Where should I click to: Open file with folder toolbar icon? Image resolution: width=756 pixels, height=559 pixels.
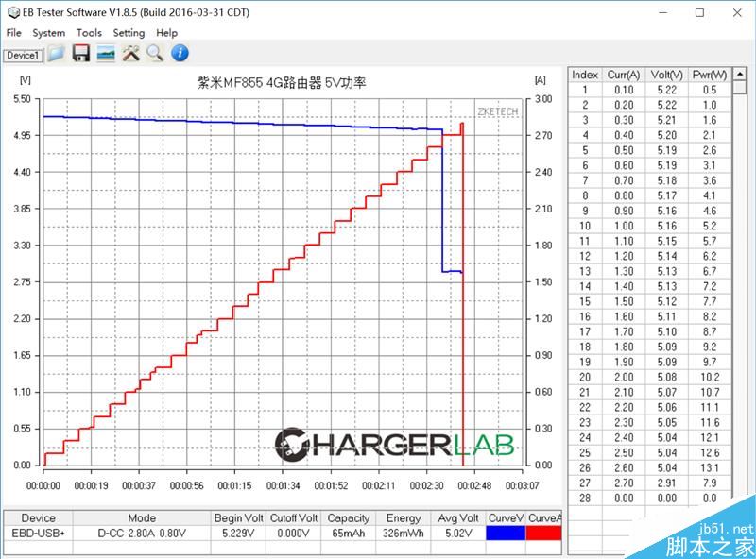click(x=57, y=53)
